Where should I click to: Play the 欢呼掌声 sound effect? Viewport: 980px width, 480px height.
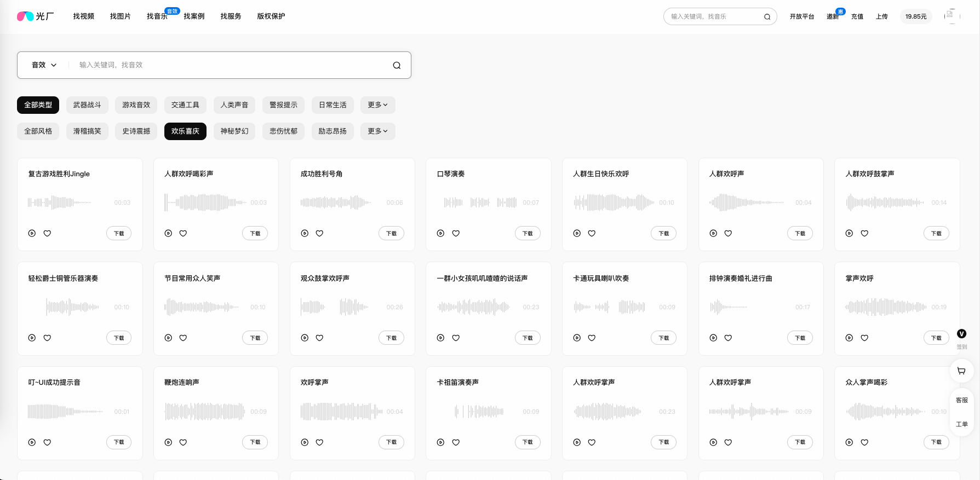point(305,442)
